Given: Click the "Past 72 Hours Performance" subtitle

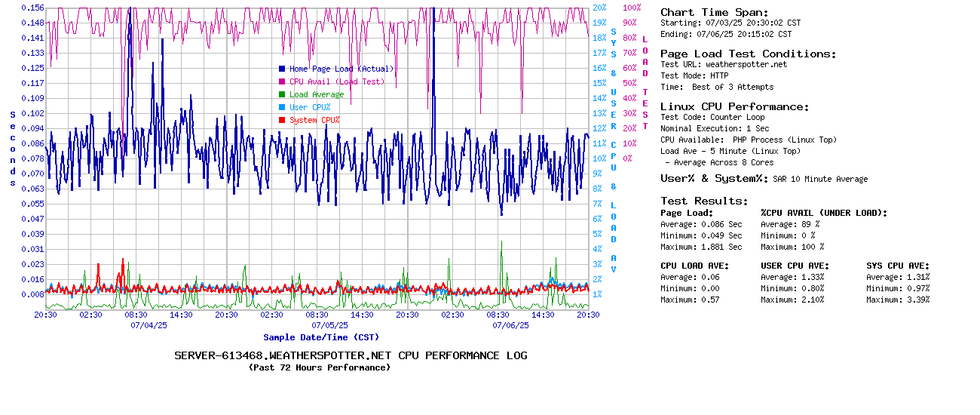Looking at the screenshot, I should [x=320, y=367].
